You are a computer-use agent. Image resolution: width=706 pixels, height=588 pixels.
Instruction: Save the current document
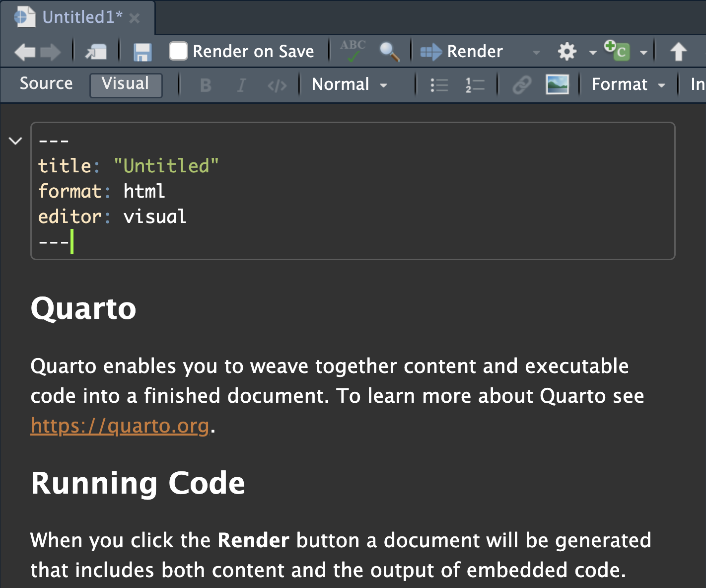click(142, 52)
